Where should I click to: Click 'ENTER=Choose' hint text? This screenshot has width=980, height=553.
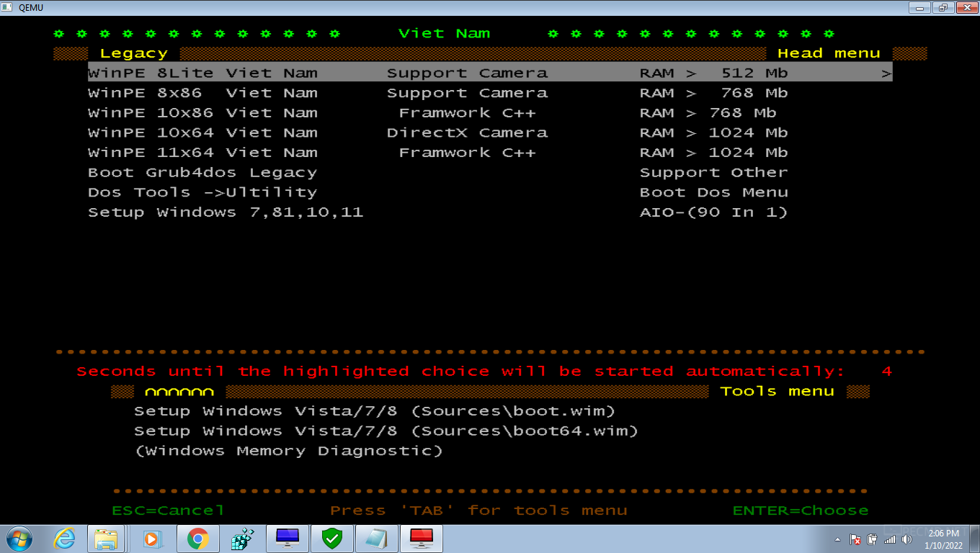click(801, 511)
